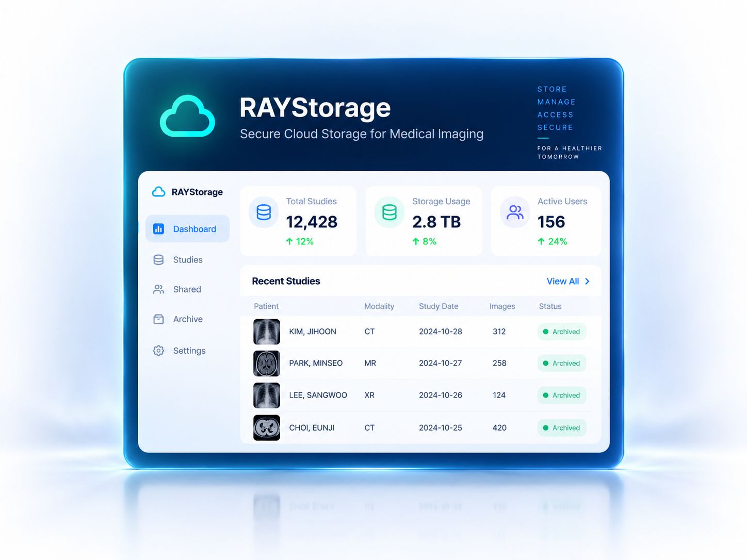This screenshot has width=747, height=560.
Task: Click the Images column header
Action: (502, 306)
